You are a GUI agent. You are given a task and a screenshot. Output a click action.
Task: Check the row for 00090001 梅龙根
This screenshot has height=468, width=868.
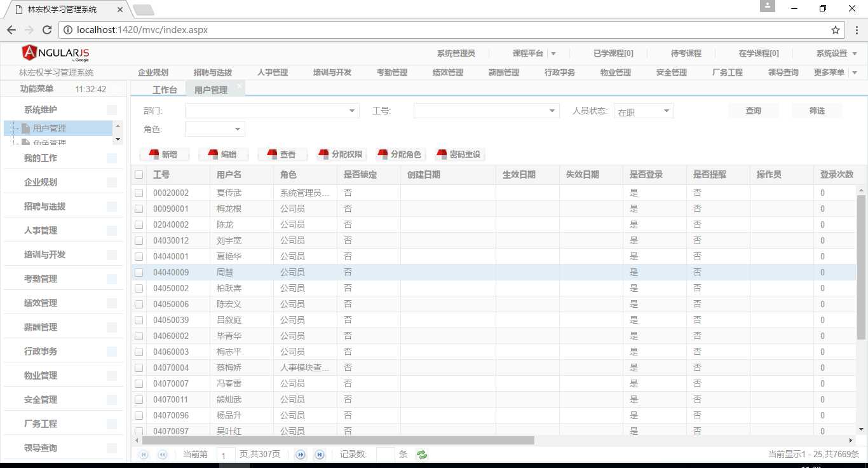139,209
